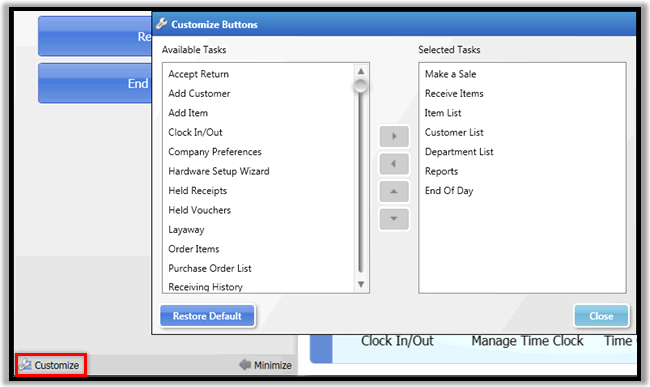This screenshot has width=650, height=387.
Task: Click the move-right arrow button
Action: tap(394, 136)
